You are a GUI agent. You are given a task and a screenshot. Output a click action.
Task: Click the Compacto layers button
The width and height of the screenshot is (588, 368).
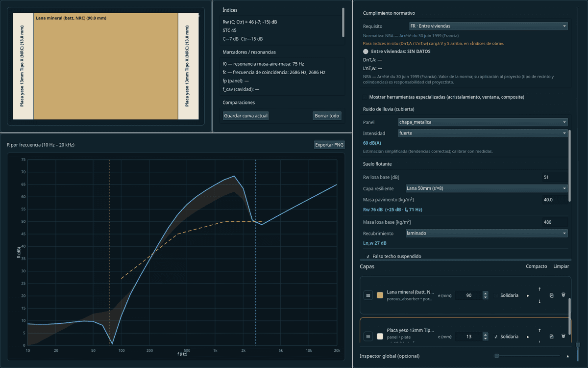(x=537, y=266)
